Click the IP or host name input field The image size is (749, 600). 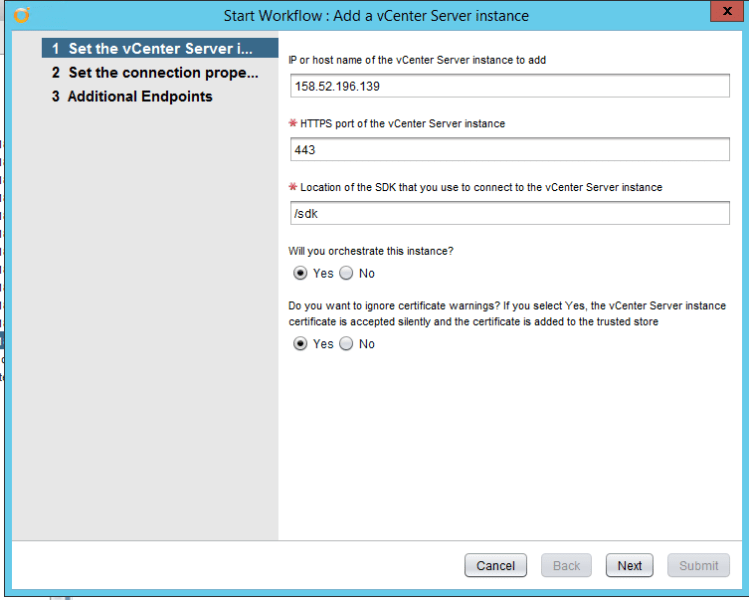pos(509,86)
